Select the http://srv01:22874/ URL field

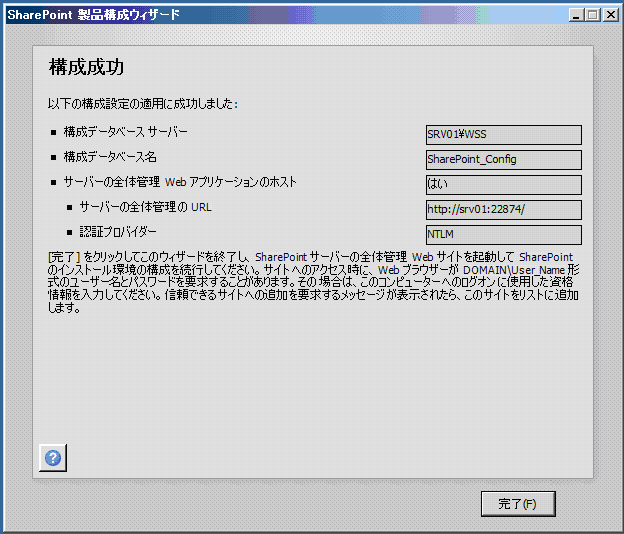(x=503, y=210)
